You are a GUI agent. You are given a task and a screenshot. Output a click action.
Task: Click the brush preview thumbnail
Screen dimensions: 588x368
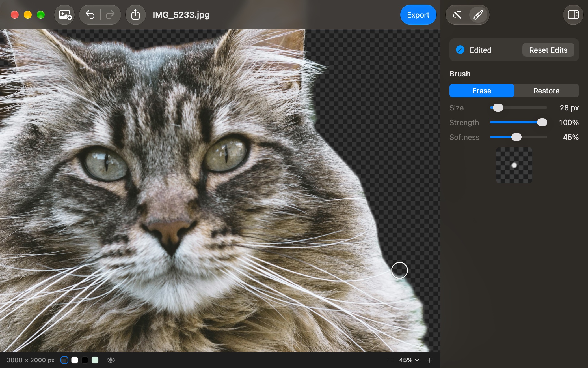click(514, 165)
